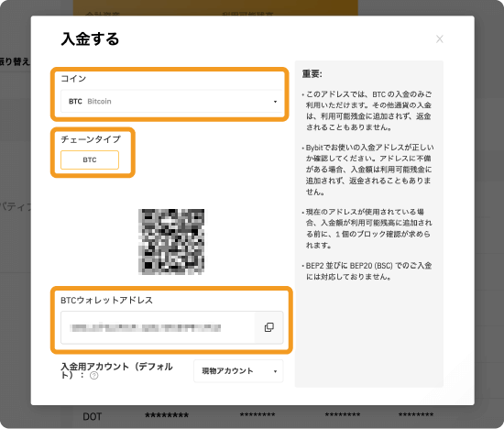
Task: Click the 入金する dialog title
Action: [90, 39]
